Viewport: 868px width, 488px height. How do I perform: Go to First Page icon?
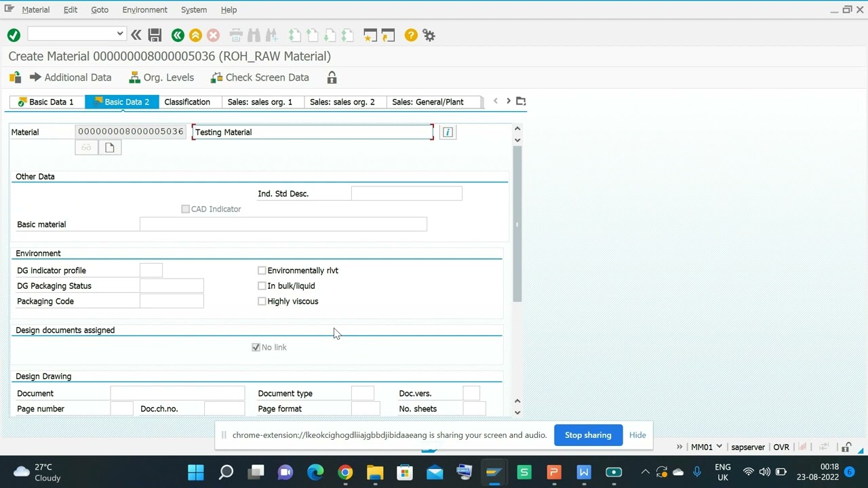click(x=294, y=35)
